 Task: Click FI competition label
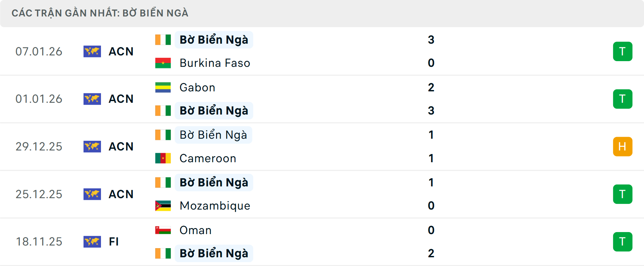(114, 241)
